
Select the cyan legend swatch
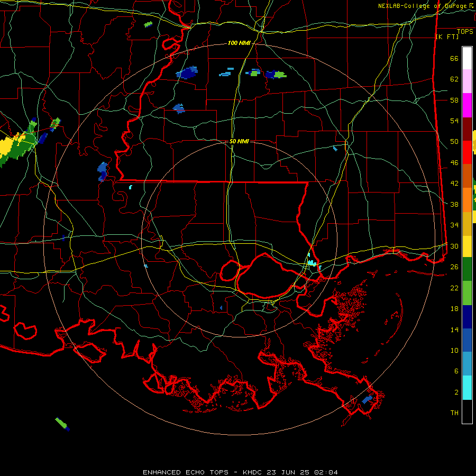(x=467, y=388)
